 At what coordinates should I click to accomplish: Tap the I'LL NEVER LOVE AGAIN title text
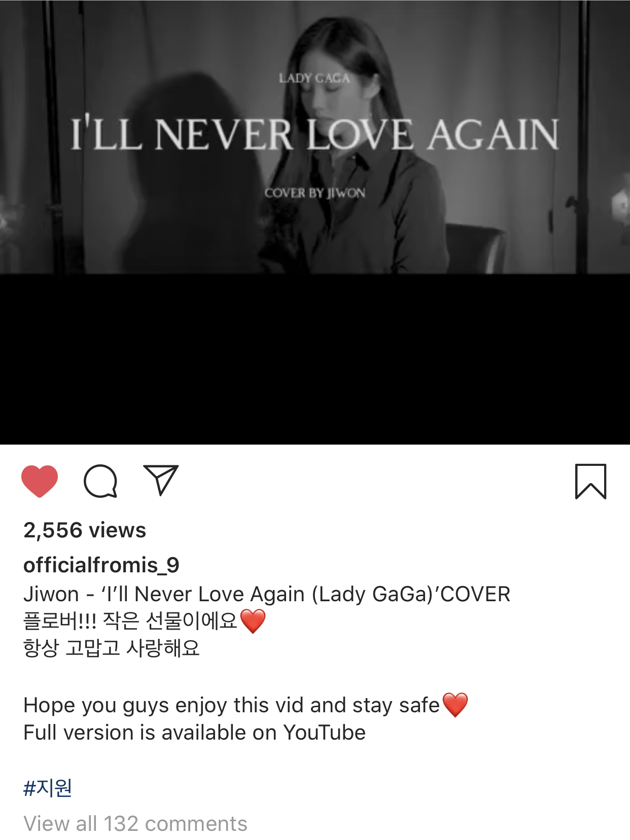(315, 135)
